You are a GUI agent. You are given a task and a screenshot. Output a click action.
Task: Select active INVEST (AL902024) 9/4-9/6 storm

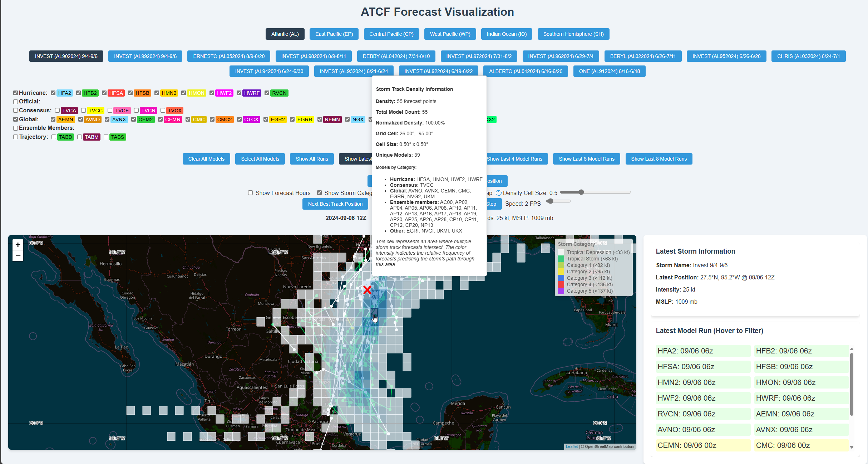pyautogui.click(x=66, y=56)
